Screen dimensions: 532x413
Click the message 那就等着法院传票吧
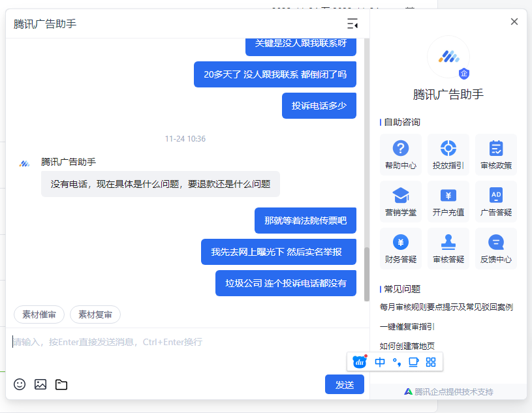tap(305, 221)
